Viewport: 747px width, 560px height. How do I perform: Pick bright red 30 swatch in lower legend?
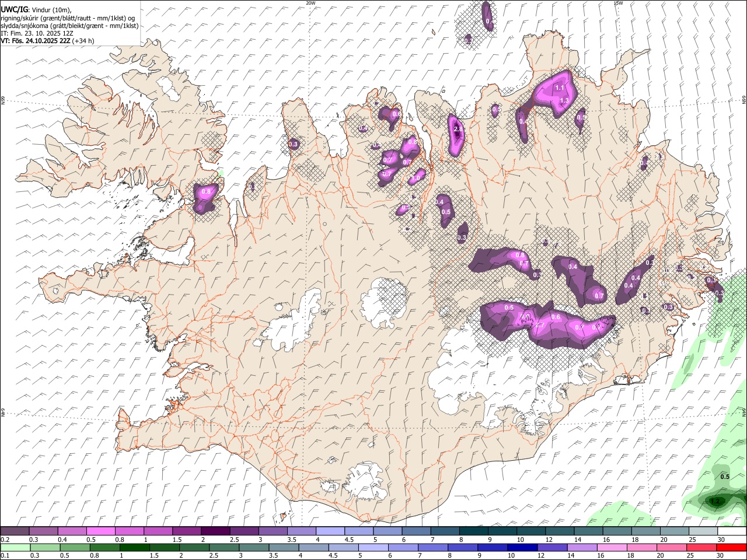pyautogui.click(x=730, y=547)
